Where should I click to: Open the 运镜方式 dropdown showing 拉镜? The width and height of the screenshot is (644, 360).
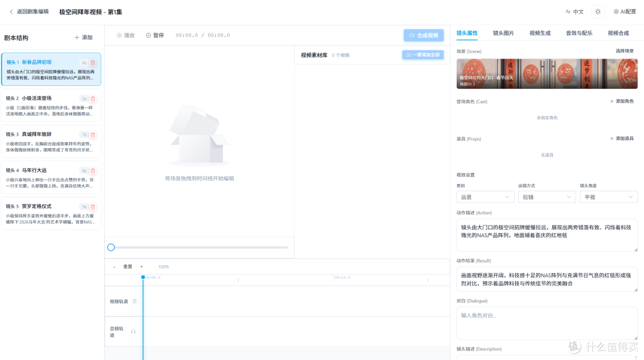(x=547, y=197)
